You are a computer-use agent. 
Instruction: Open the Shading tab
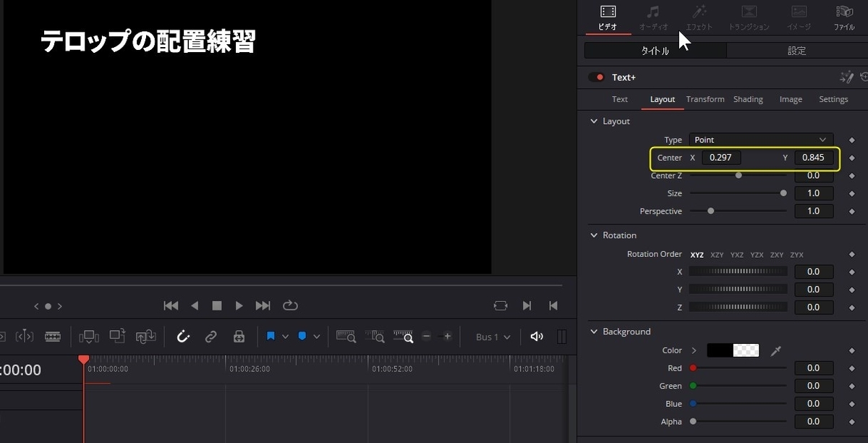748,99
